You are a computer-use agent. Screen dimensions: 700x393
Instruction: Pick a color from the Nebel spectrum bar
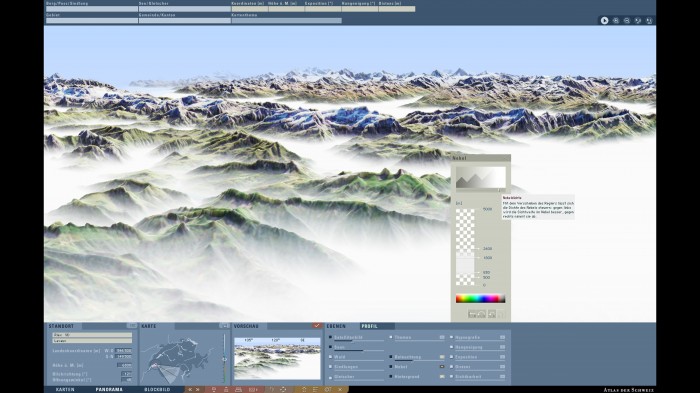pyautogui.click(x=480, y=299)
